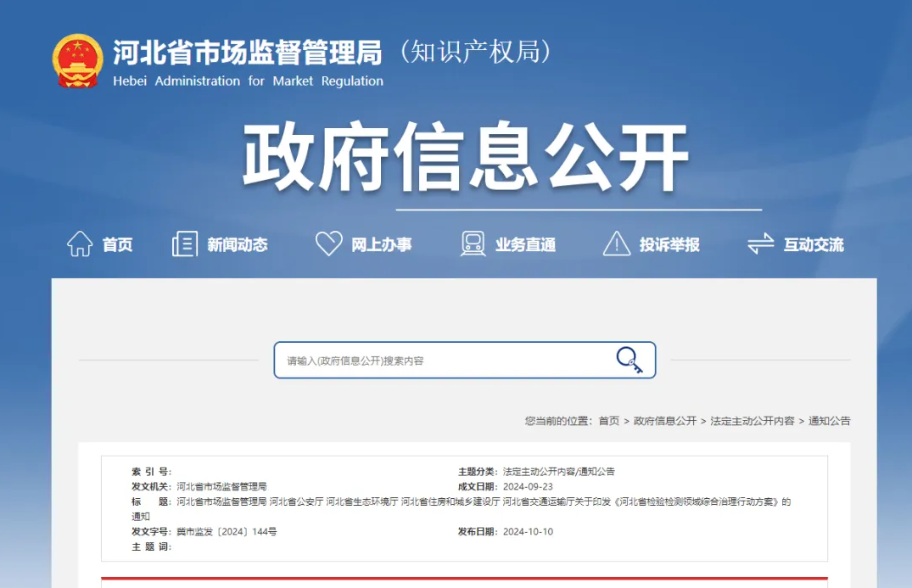The image size is (912, 588).
Task: Select the 发布日期 value 2024-10-10
Action: tap(529, 532)
